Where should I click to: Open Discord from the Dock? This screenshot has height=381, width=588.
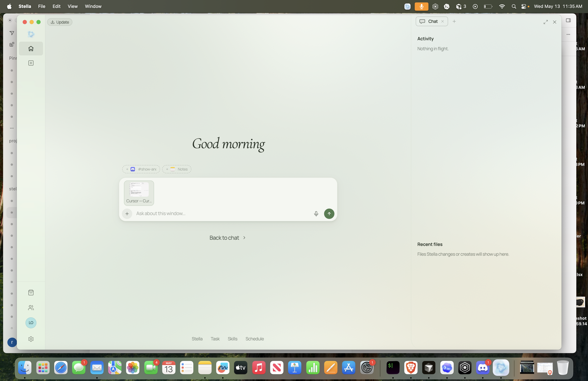[483, 368]
